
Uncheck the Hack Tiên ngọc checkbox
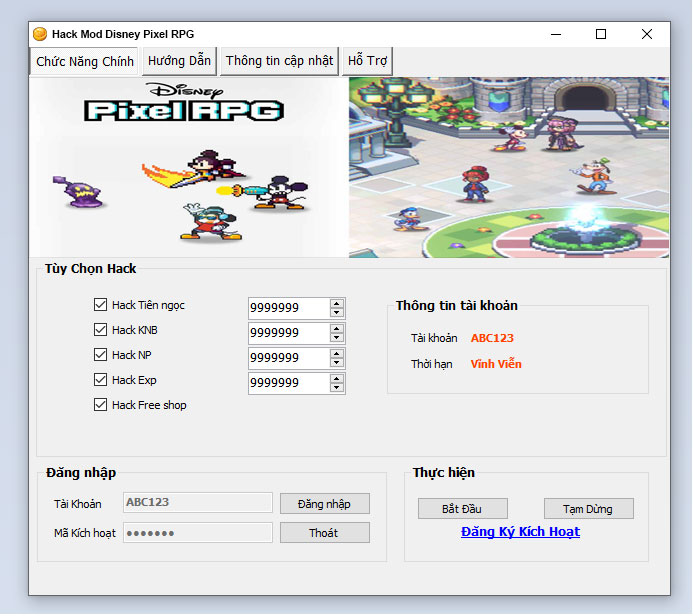coord(100,304)
